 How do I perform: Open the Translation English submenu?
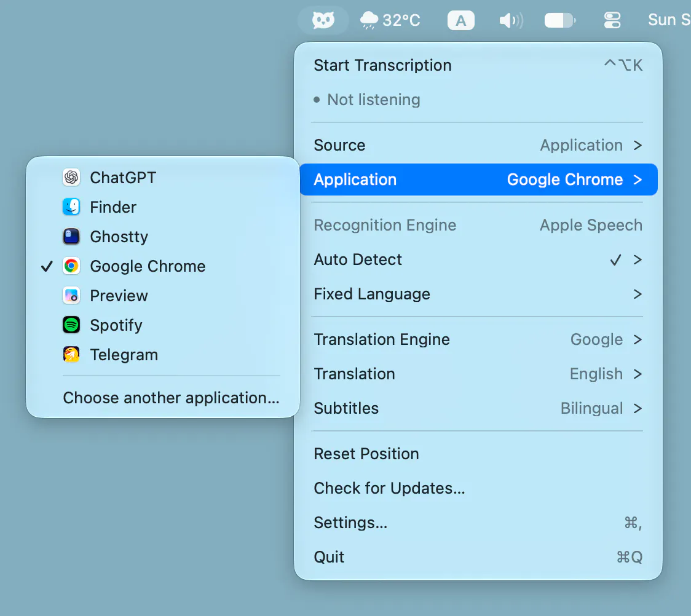coord(478,374)
